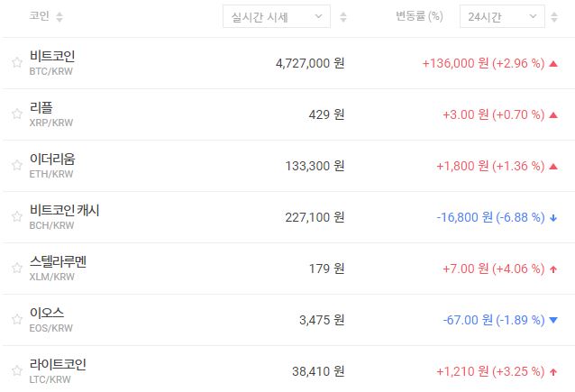Add Litecoin to favorites via star
Screen dimensions: 575x392
pyautogui.click(x=16, y=371)
